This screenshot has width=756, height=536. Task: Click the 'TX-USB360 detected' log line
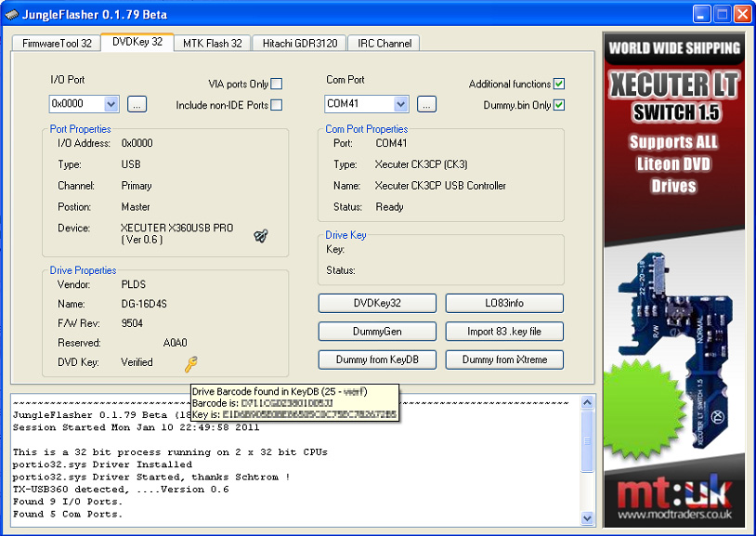121,490
